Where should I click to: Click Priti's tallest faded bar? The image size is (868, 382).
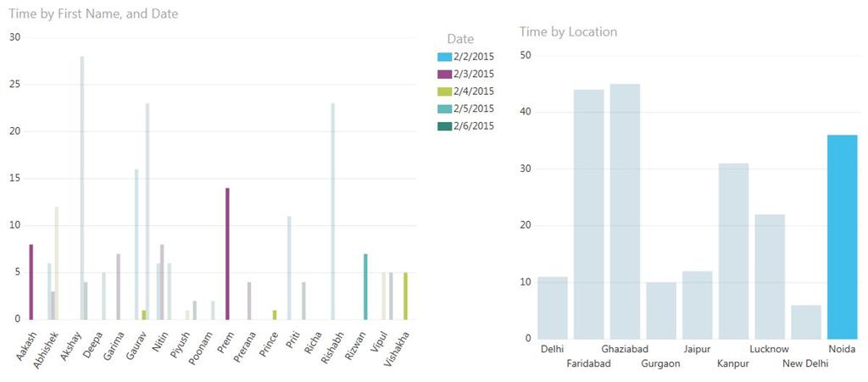point(289,268)
